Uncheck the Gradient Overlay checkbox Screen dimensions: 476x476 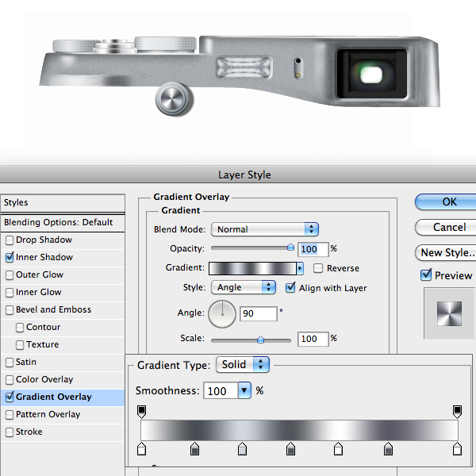pyautogui.click(x=10, y=397)
